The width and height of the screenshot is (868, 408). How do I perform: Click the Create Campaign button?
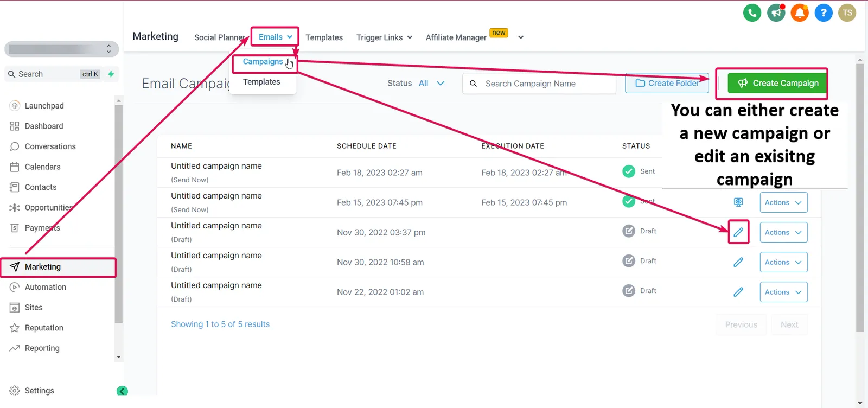coord(777,83)
